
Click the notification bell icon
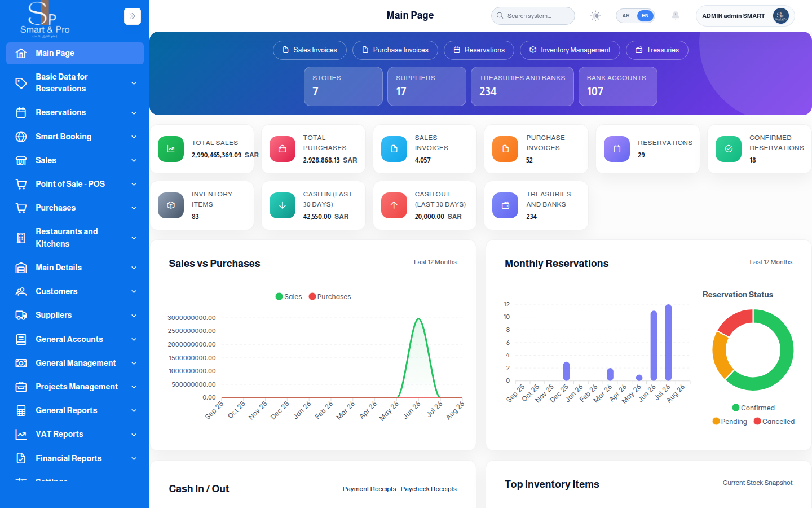click(x=676, y=16)
